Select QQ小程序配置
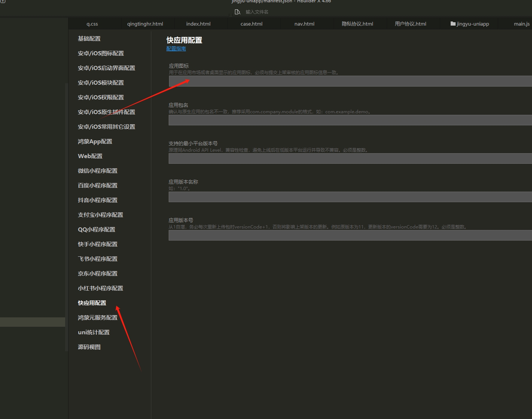This screenshot has width=532, height=419. pyautogui.click(x=96, y=230)
